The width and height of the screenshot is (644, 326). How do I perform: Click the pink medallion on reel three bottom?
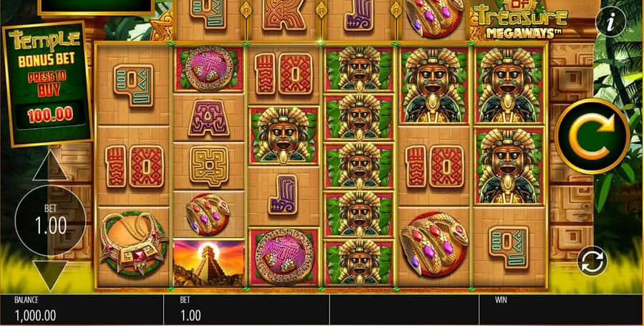[x=284, y=257]
